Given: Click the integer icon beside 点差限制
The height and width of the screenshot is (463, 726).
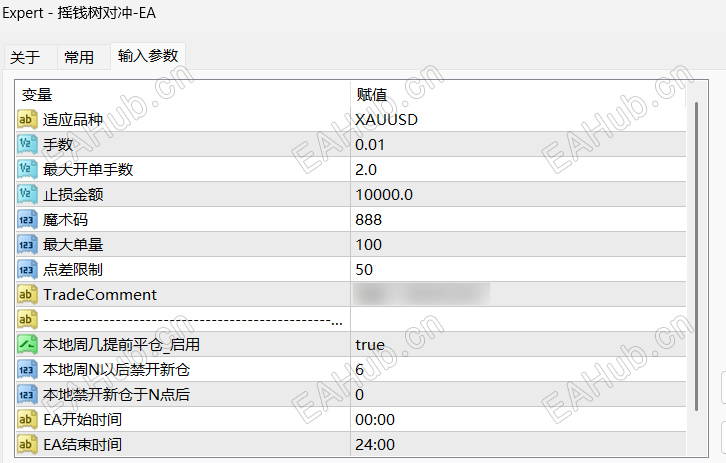Looking at the screenshot, I should [x=27, y=269].
